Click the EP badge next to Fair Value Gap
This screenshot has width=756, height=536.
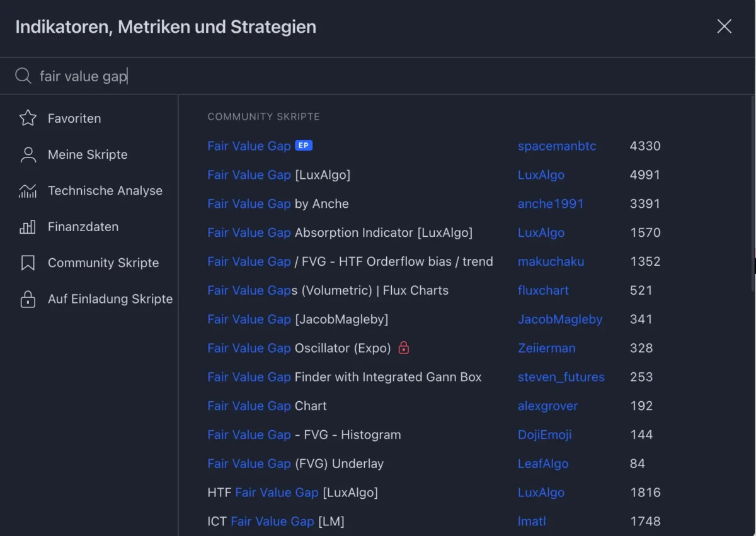pyautogui.click(x=303, y=145)
